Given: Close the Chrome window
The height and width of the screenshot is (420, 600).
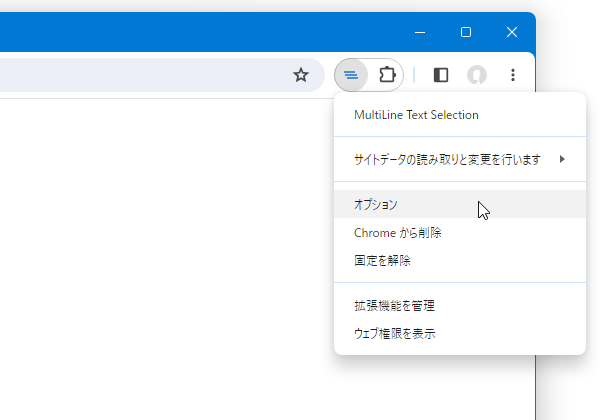Looking at the screenshot, I should (512, 33).
